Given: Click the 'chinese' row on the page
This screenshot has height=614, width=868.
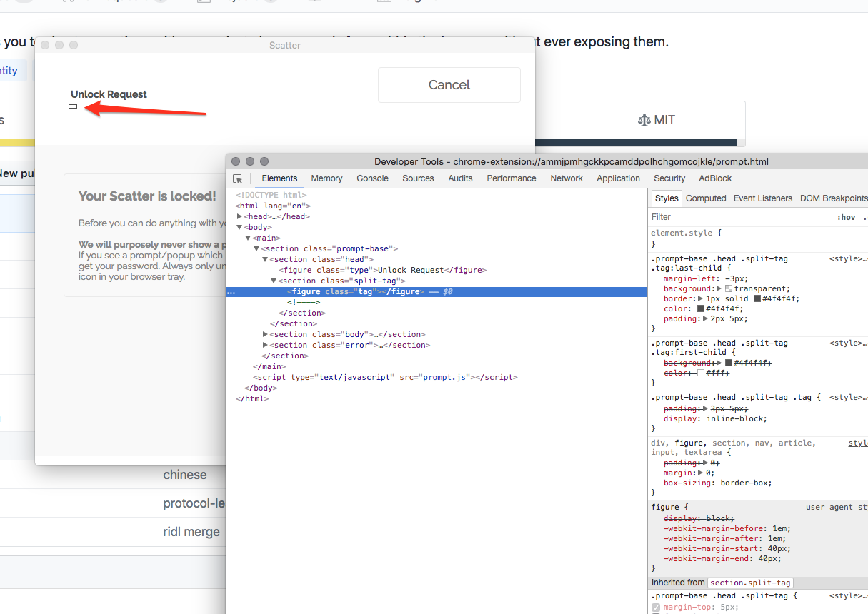Looking at the screenshot, I should click(185, 475).
